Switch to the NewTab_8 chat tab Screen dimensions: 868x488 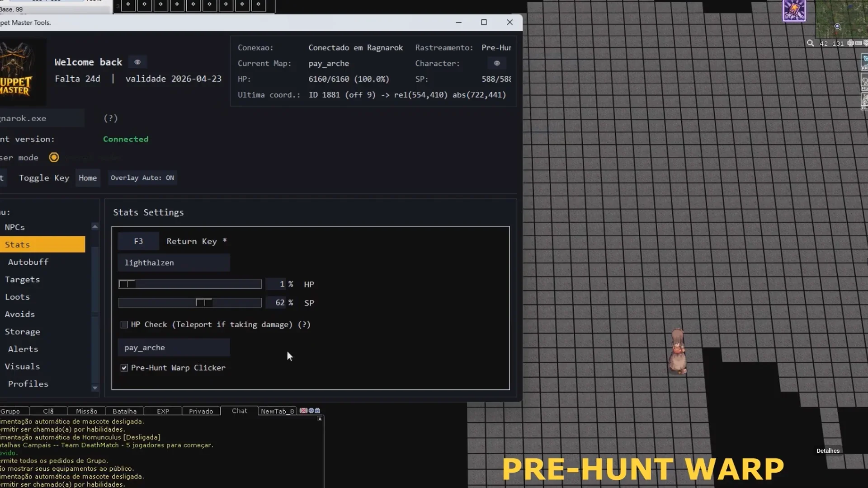pos(278,411)
